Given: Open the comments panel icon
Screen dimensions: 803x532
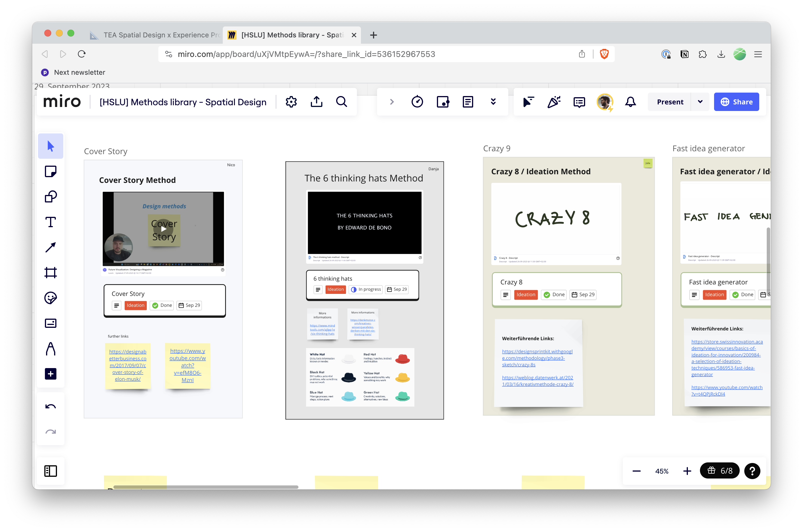Looking at the screenshot, I should [x=579, y=102].
